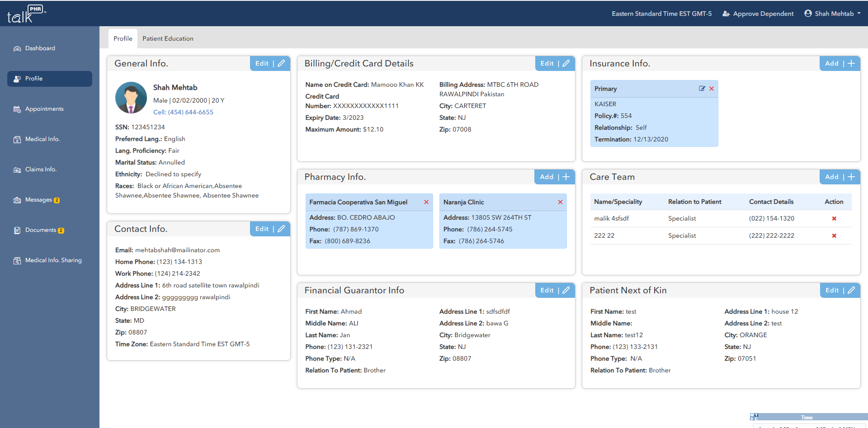The width and height of the screenshot is (868, 428).
Task: Switch to the Patient Education tab
Action: coord(168,39)
